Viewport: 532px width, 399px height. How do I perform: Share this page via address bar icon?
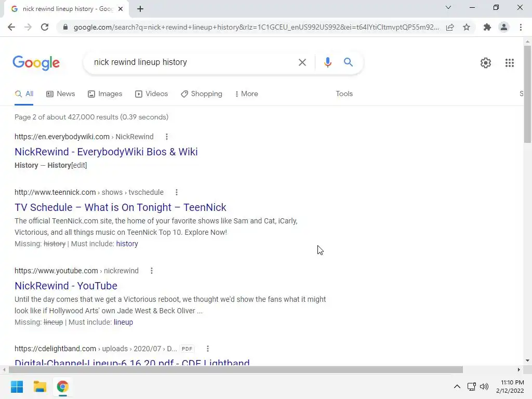450,27
